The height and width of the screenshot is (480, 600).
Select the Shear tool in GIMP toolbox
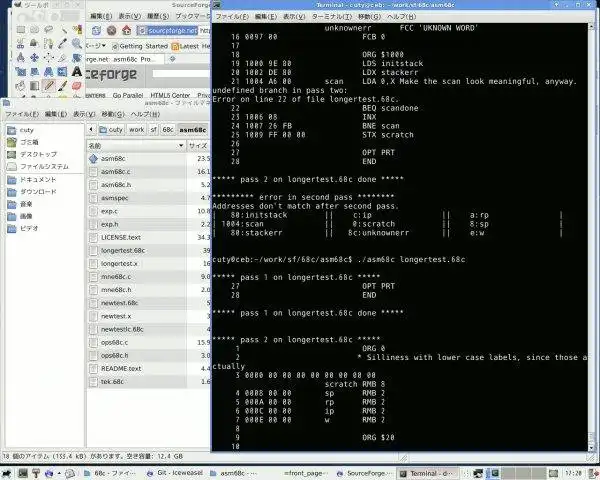click(34, 72)
